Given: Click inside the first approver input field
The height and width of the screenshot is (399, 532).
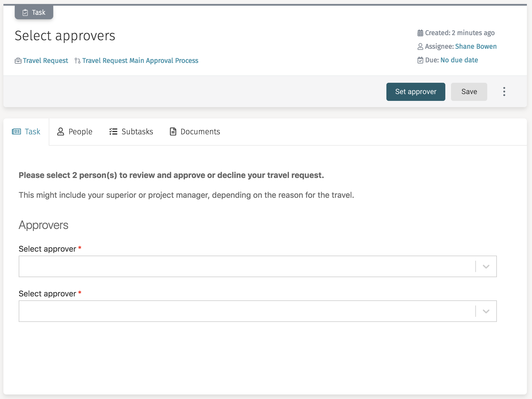Looking at the screenshot, I should (x=227, y=266).
